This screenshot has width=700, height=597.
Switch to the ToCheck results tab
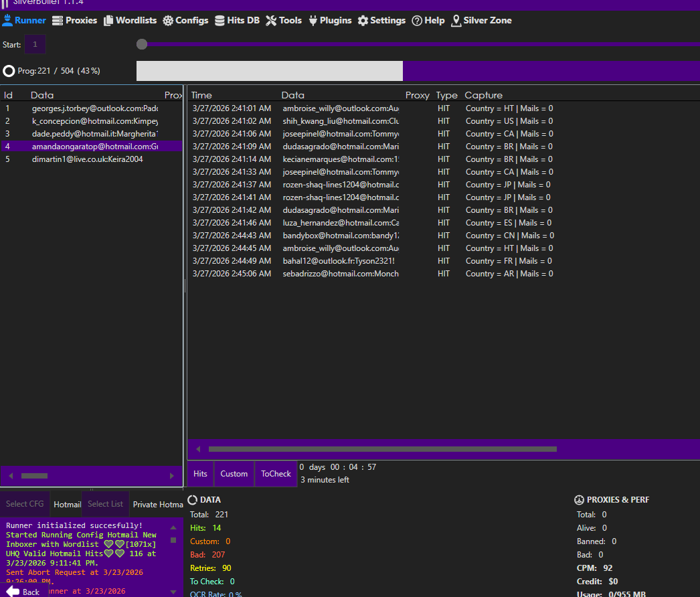tap(276, 474)
